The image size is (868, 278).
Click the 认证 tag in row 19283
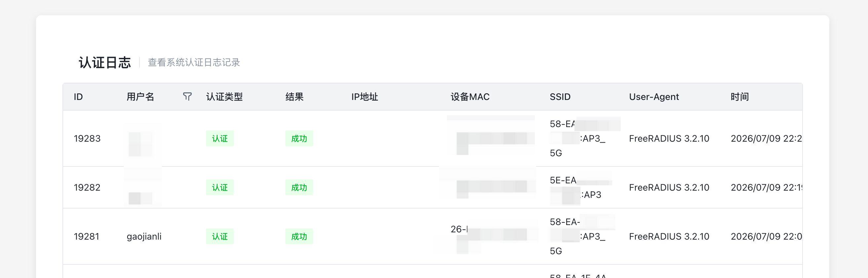[220, 139]
